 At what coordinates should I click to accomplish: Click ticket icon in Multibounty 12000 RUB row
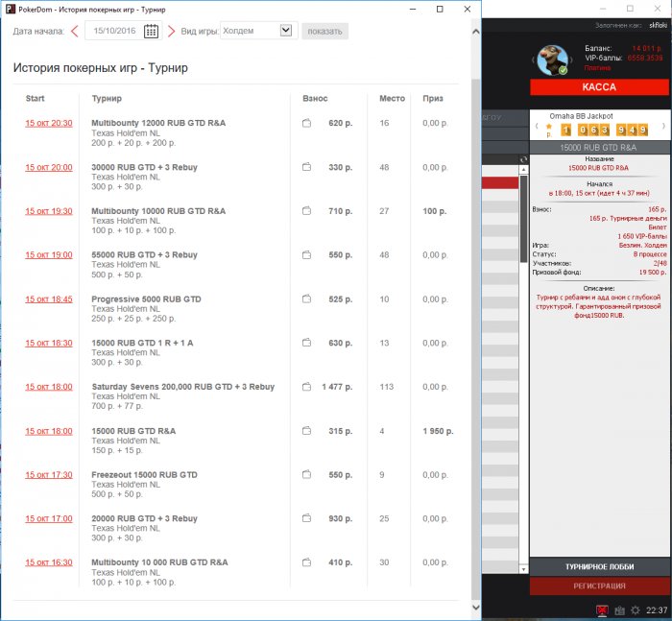(x=306, y=123)
